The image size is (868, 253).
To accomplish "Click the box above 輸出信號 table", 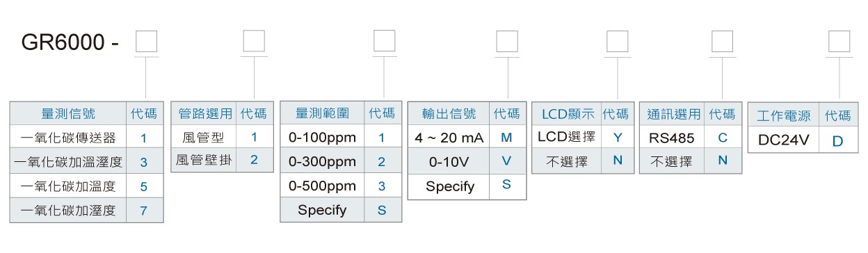I will pos(506,42).
